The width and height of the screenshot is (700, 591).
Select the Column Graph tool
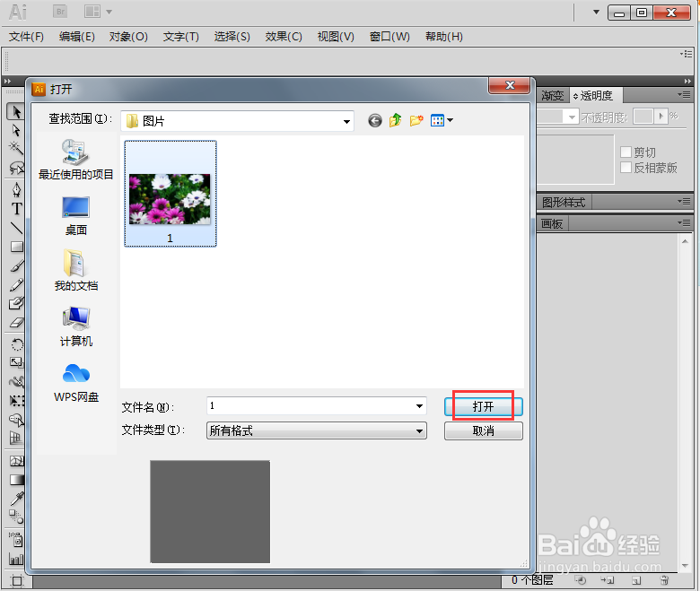pyautogui.click(x=16, y=559)
